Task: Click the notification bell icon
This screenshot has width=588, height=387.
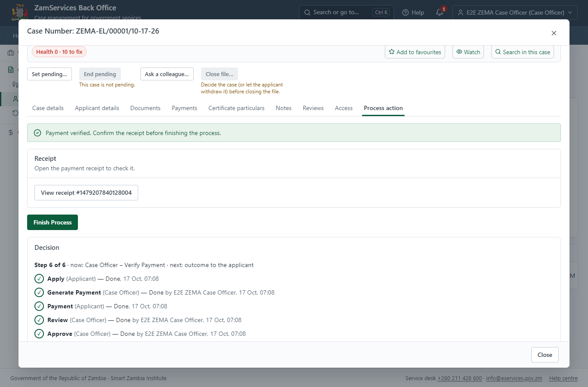Action: pos(439,12)
